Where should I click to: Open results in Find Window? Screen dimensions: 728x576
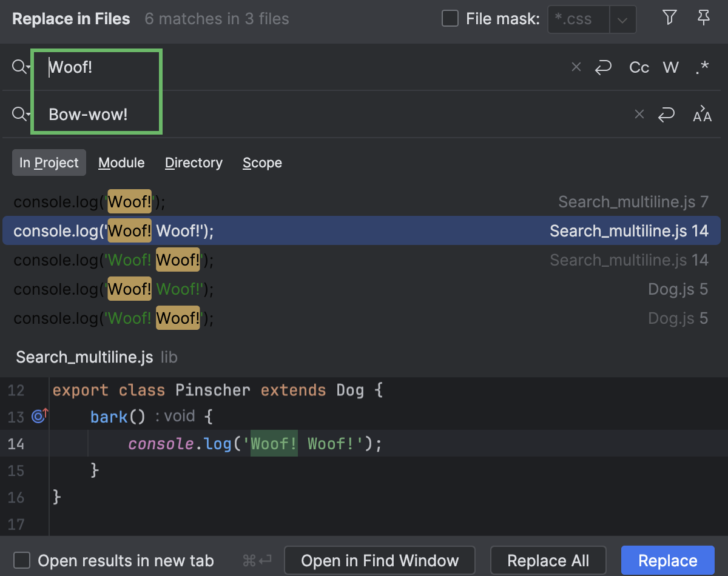(379, 560)
